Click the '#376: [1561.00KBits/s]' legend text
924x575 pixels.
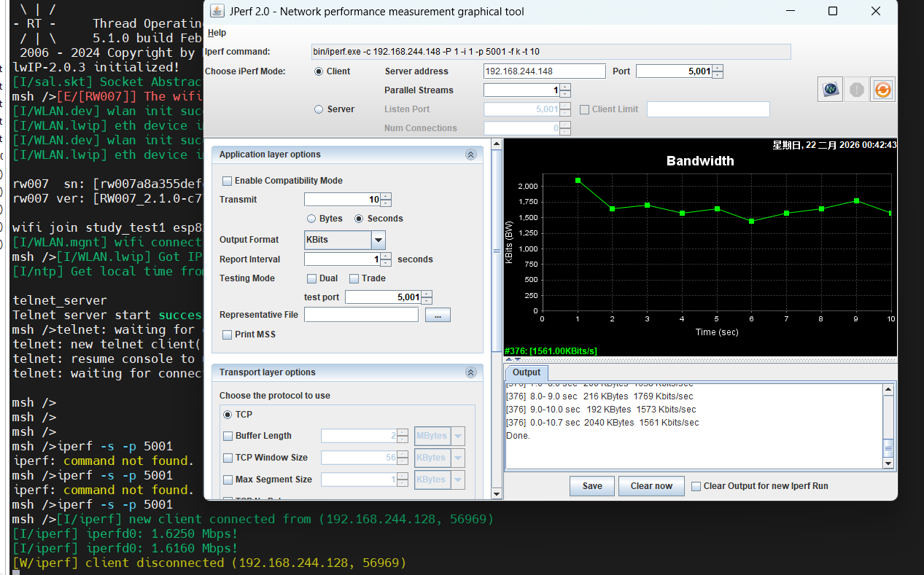551,351
